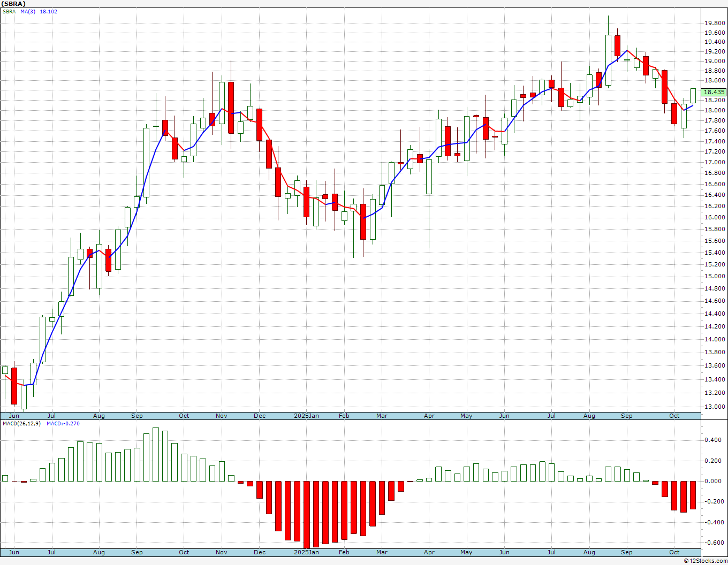Select the green SBRA legend label

click(x=10, y=12)
